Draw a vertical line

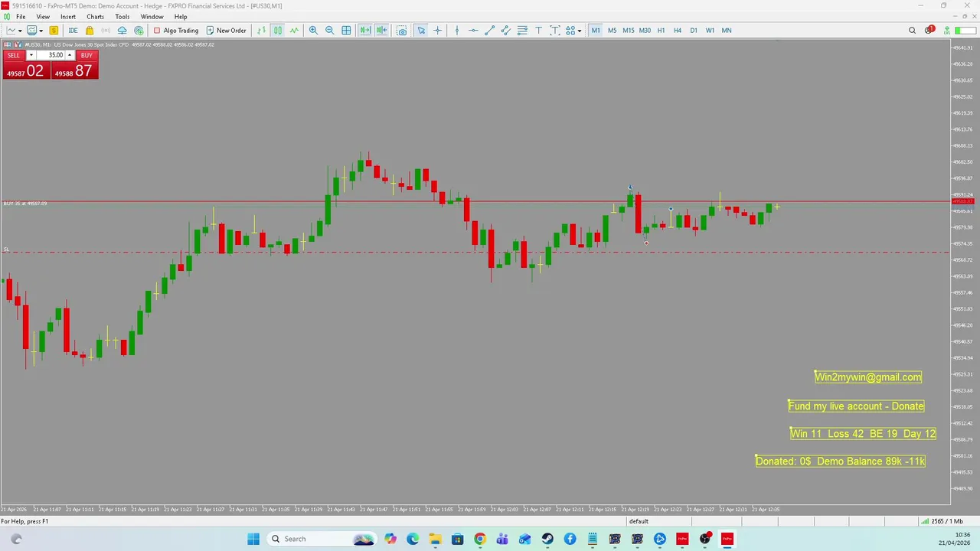457,31
